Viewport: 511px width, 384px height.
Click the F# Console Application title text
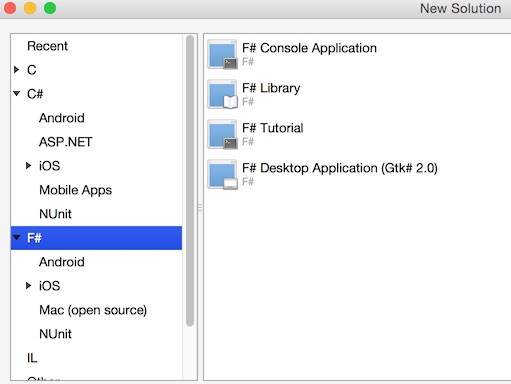(309, 48)
